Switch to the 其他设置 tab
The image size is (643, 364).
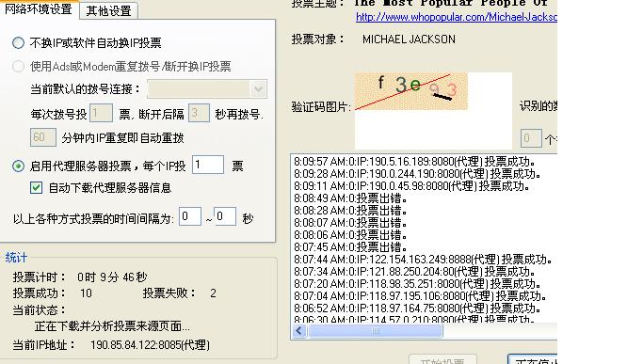[108, 10]
